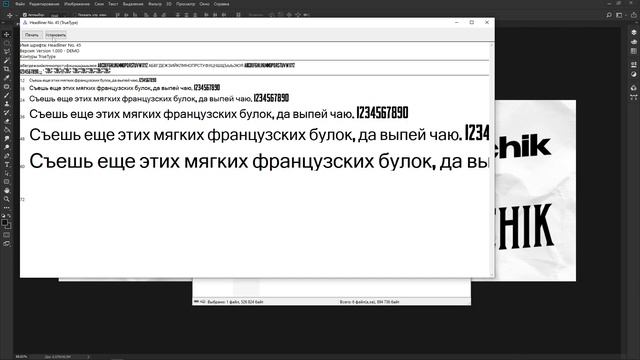Click Установить button to install font
This screenshot has height=360, width=640.
tap(56, 35)
